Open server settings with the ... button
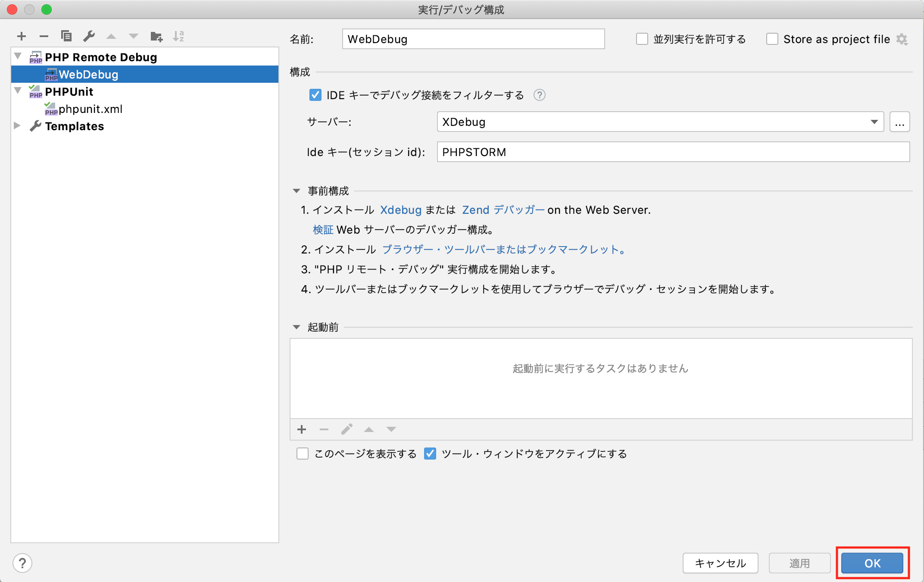924x582 pixels. 900,122
